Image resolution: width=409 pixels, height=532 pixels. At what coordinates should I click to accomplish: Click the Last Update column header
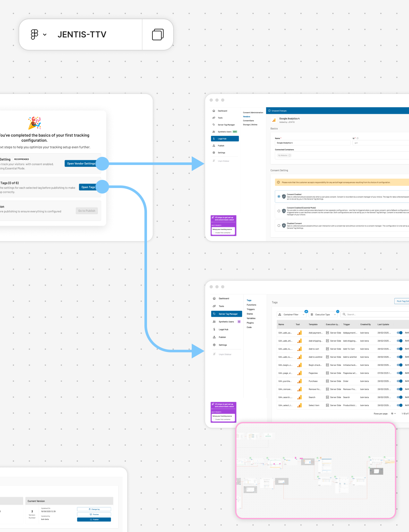383,325
